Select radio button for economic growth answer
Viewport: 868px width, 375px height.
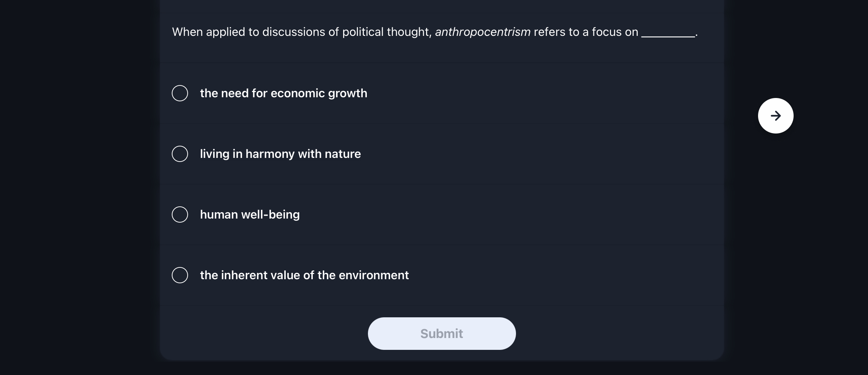coord(180,93)
